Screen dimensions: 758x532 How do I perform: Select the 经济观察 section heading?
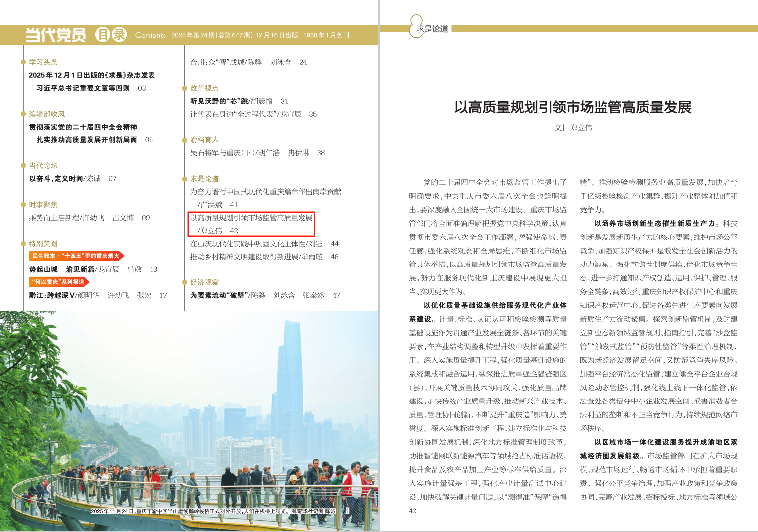(204, 282)
